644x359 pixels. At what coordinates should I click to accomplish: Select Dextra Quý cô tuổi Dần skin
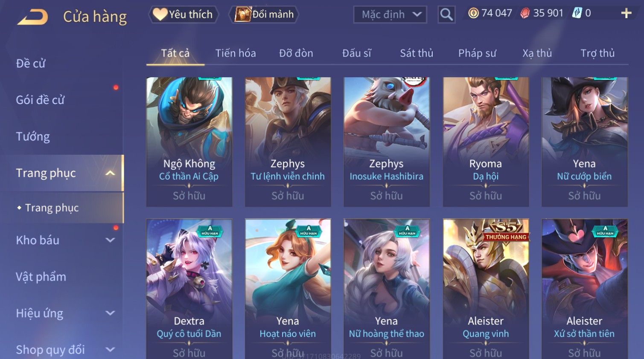click(189, 289)
